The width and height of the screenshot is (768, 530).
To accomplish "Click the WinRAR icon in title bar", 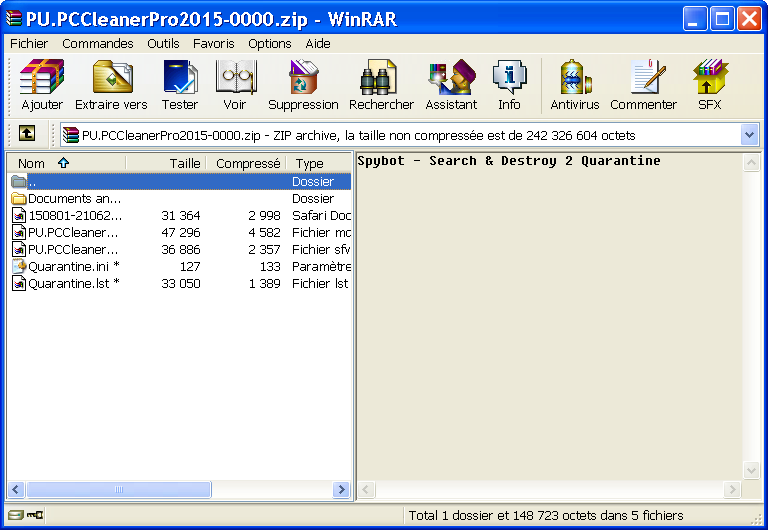I will pos(14,19).
